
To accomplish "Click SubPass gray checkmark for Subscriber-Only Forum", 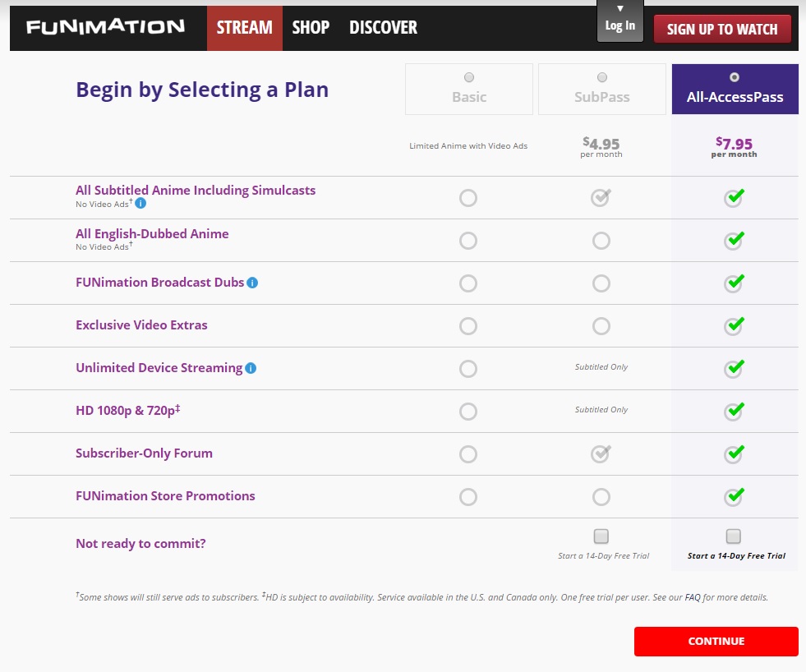I will click(x=601, y=453).
